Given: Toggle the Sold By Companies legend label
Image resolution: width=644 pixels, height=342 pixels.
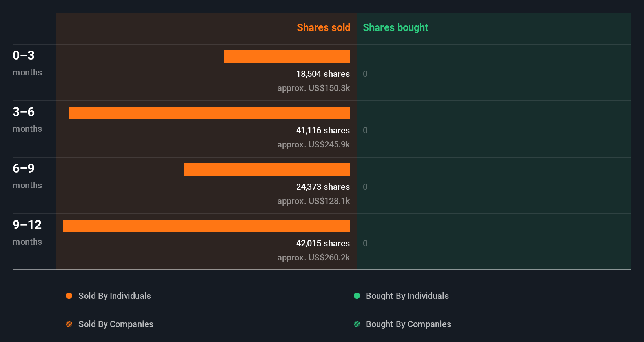Looking at the screenshot, I should coord(116,324).
